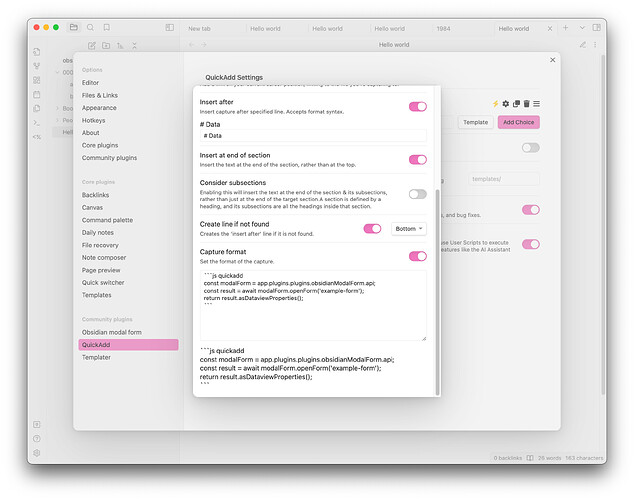Image resolution: width=634 pixels, height=500 pixels.
Task: Open the search magnifier icon
Action: click(x=91, y=27)
